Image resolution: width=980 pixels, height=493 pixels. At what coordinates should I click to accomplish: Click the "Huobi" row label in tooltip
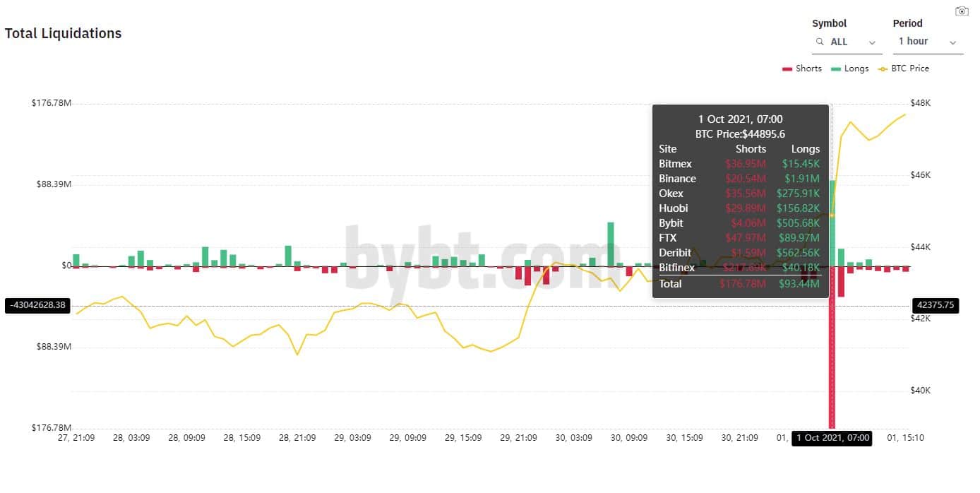tap(673, 208)
